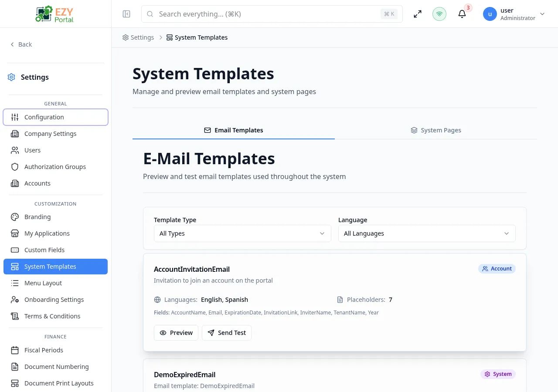Open Configuration in sidebar
The width and height of the screenshot is (558, 392).
coord(56,117)
